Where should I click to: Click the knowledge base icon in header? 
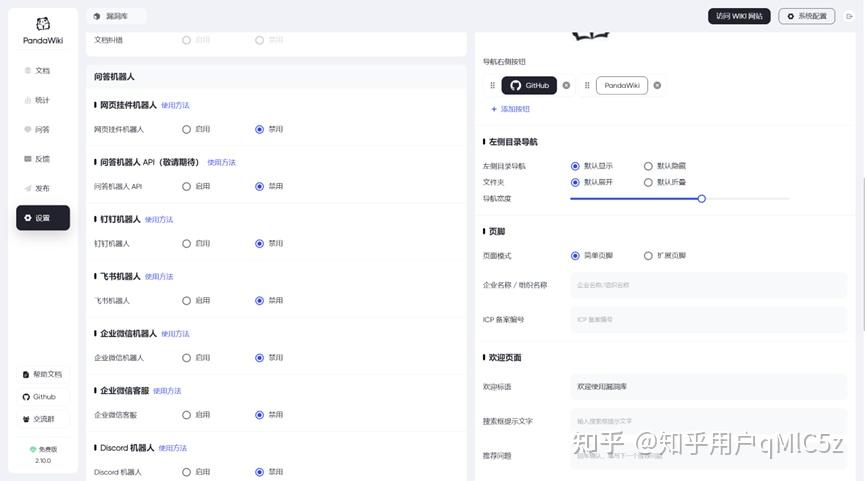pos(97,16)
